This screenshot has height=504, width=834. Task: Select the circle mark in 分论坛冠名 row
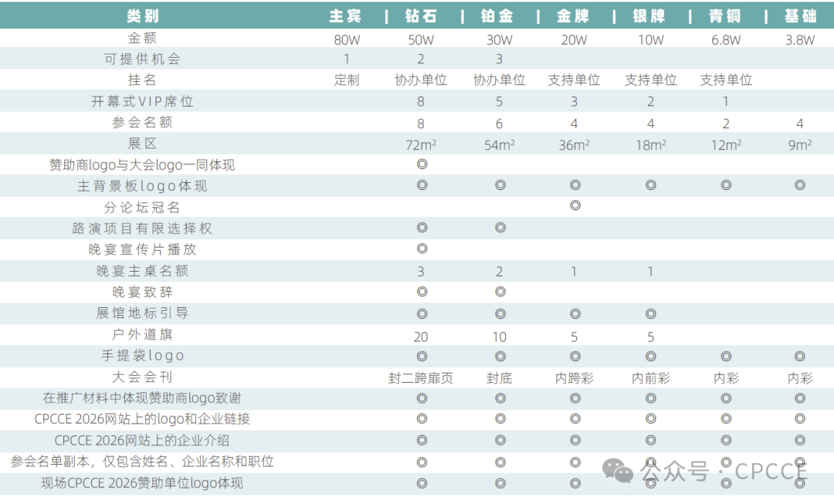click(575, 205)
